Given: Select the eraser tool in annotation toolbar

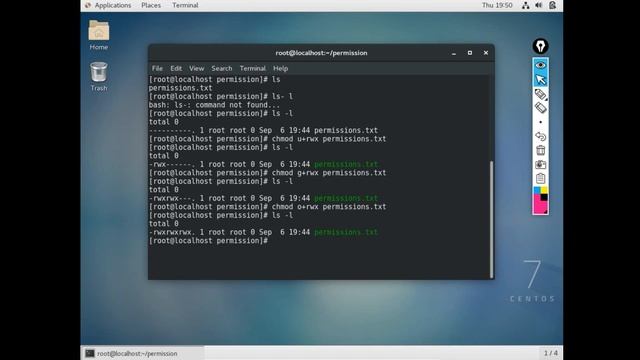Looking at the screenshot, I should pyautogui.click(x=540, y=108).
